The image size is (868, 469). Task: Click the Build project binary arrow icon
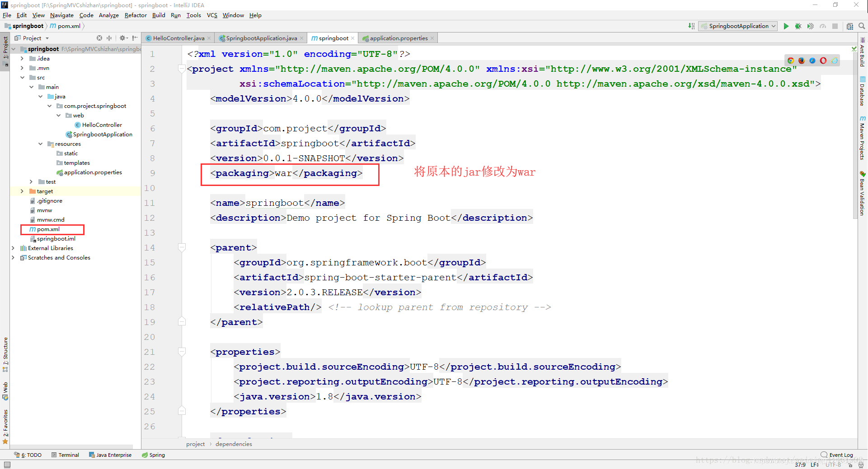click(691, 26)
